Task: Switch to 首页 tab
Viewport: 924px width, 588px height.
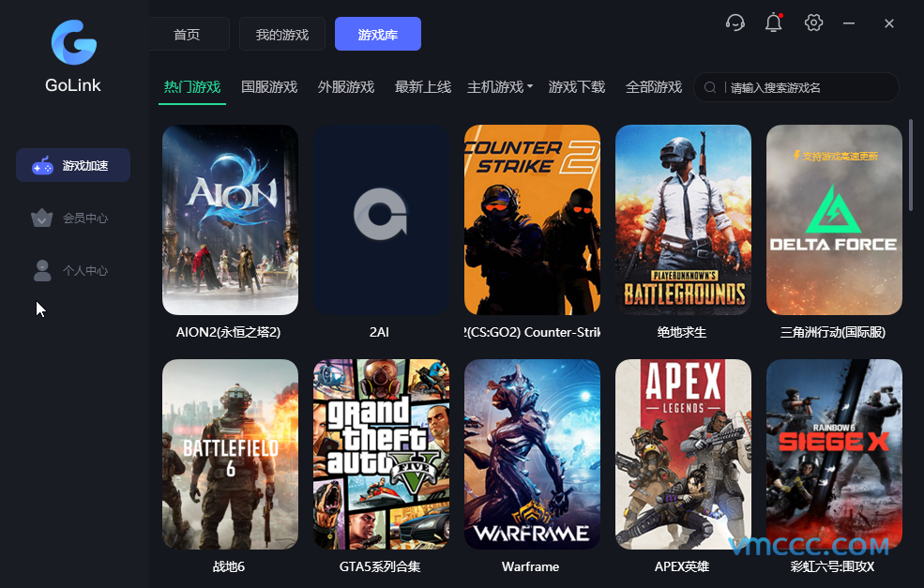Action: coord(188,35)
